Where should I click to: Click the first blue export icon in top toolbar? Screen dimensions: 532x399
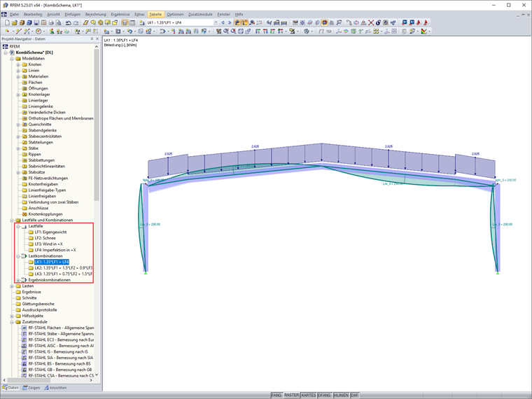(x=405, y=22)
